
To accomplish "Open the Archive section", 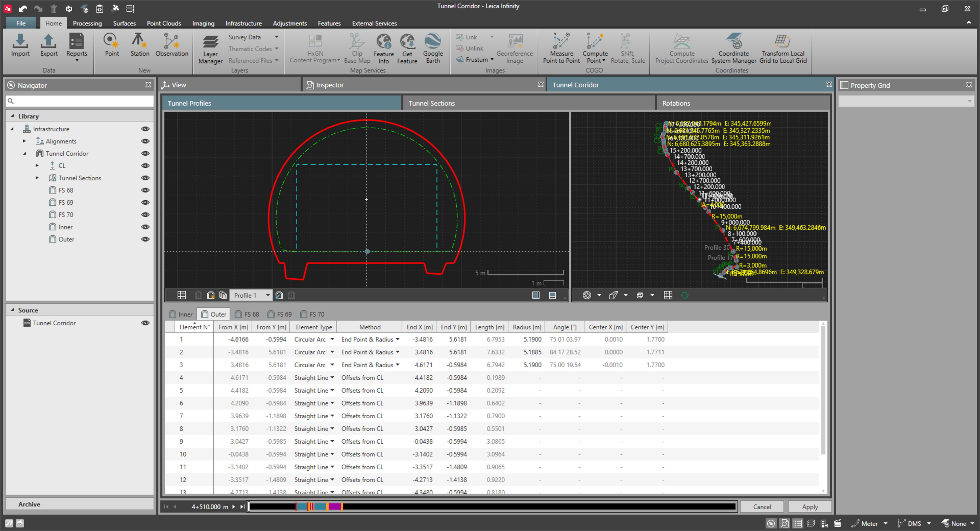I will [80, 504].
